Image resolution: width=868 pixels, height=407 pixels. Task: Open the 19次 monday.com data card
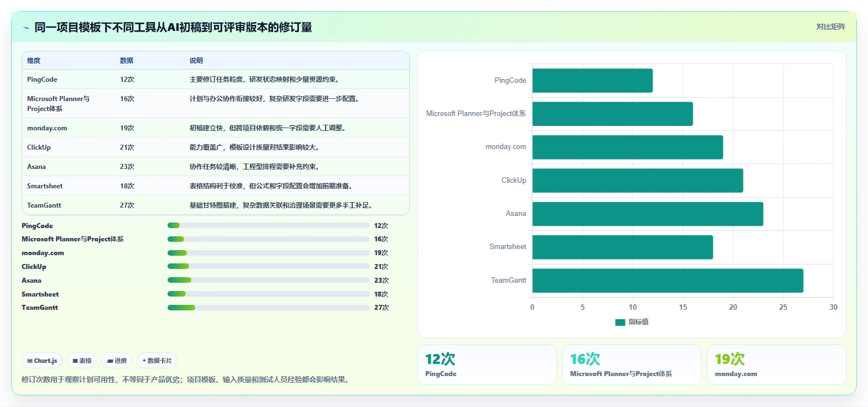tap(777, 364)
